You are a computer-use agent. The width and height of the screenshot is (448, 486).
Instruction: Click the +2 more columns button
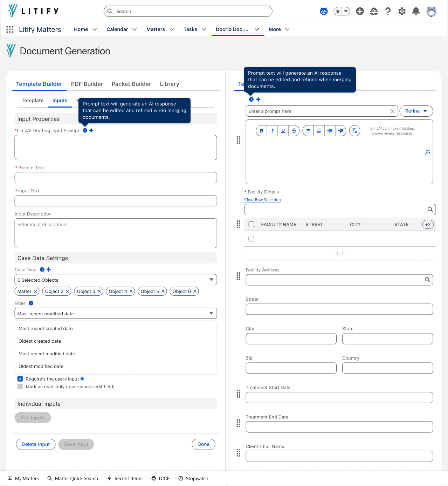coord(428,224)
